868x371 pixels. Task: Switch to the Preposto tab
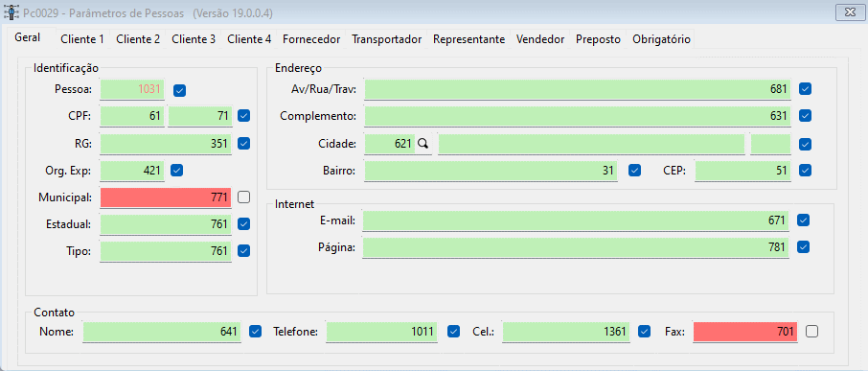point(598,39)
